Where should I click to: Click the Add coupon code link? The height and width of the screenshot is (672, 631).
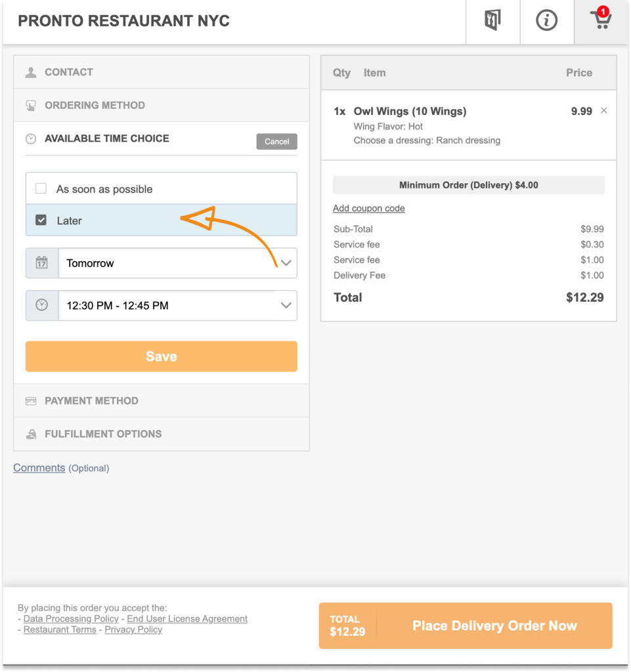pyautogui.click(x=369, y=209)
